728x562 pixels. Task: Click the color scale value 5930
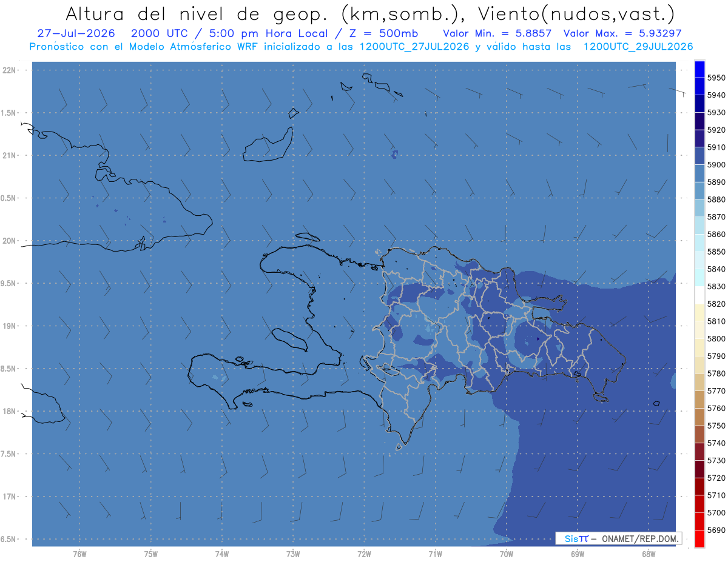pos(716,113)
